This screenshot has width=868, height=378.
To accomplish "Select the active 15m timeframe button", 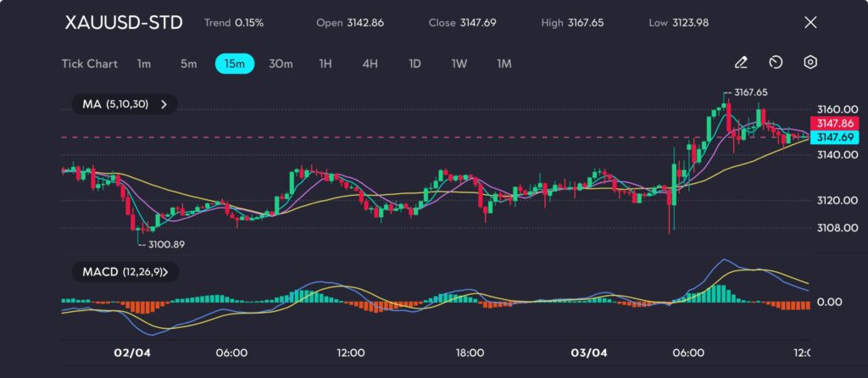I will (235, 64).
